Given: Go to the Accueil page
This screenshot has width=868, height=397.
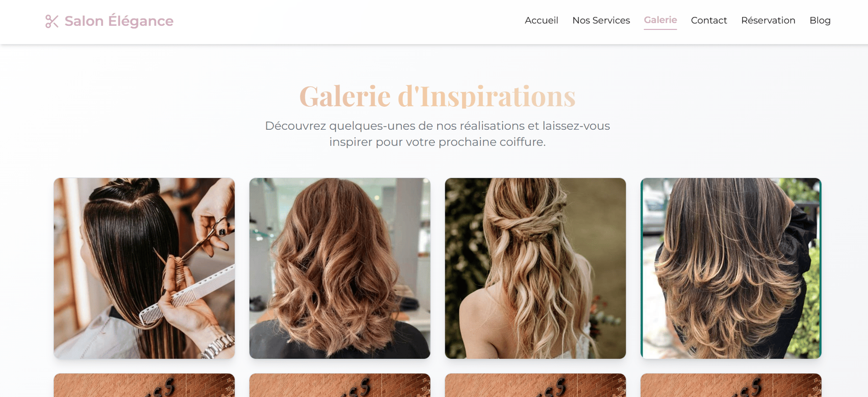Looking at the screenshot, I should tap(541, 20).
